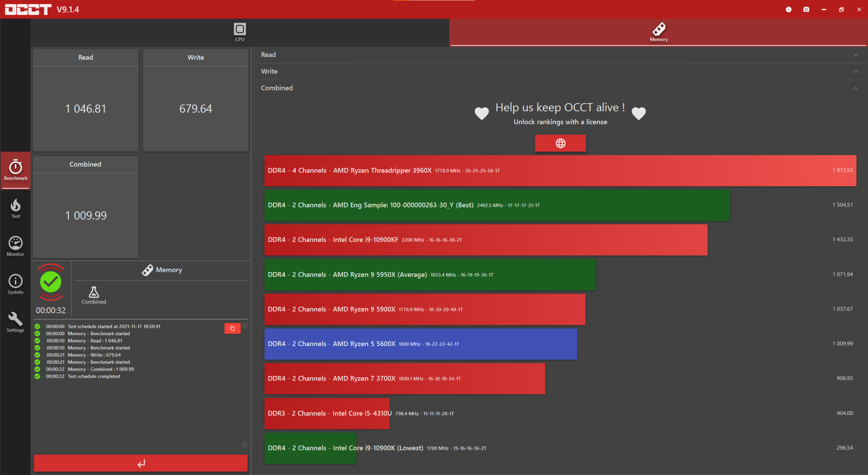Expand the Read rankings section
868x475 pixels.
[559, 55]
